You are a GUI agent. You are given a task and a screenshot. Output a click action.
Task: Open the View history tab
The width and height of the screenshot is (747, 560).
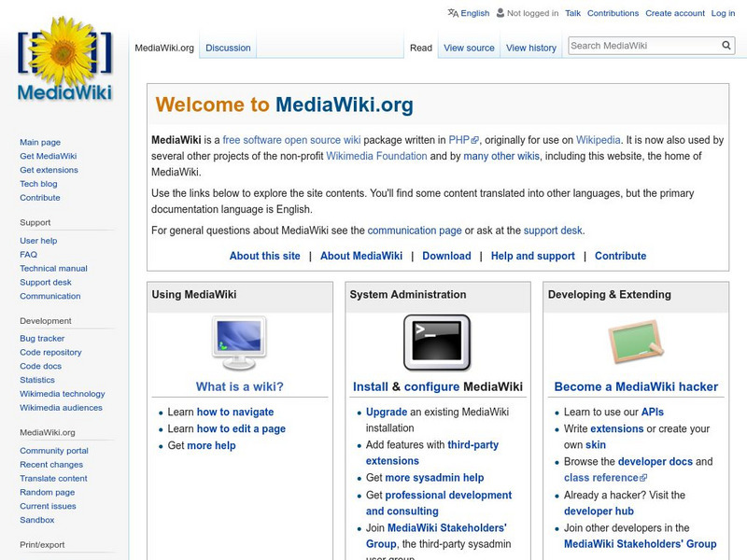tap(531, 47)
